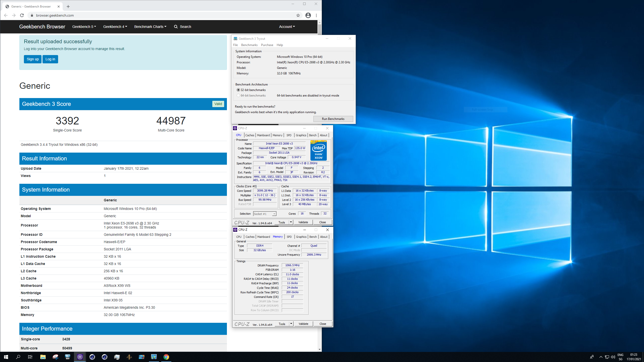
Task: Open the clock and date flyout
Action: click(634, 357)
